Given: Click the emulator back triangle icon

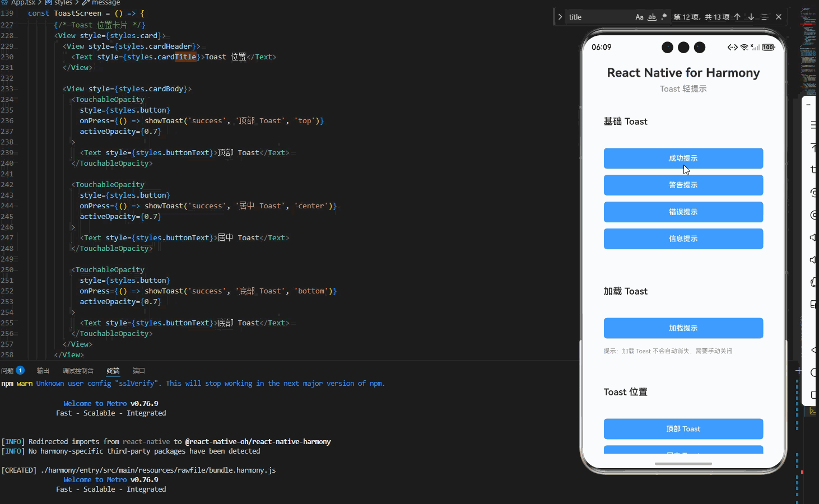Looking at the screenshot, I should click(813, 349).
